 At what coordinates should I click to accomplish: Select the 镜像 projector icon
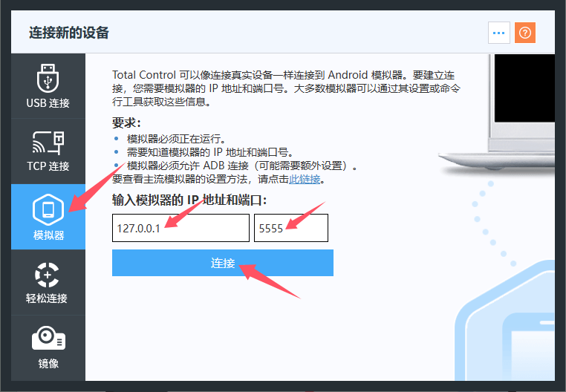pos(48,339)
